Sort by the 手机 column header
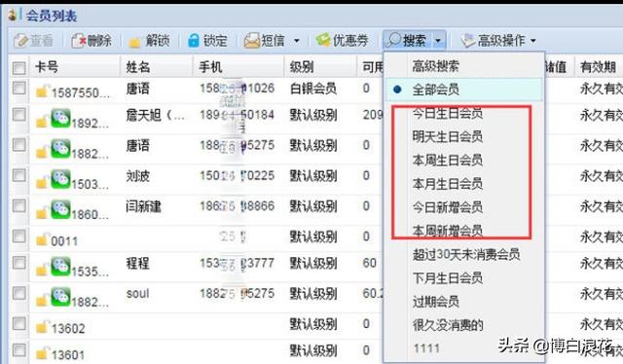Screen dimensions: 623x364 tap(210, 67)
